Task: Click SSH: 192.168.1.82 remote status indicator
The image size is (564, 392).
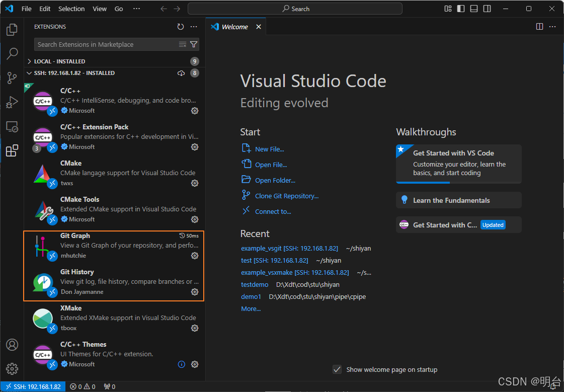Action: click(x=33, y=386)
